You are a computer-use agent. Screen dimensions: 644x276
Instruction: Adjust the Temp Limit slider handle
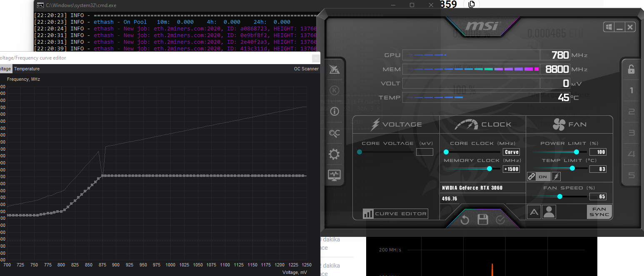572,168
